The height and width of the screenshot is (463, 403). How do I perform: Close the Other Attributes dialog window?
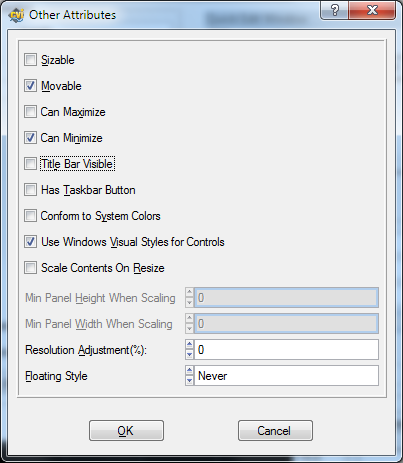372,10
